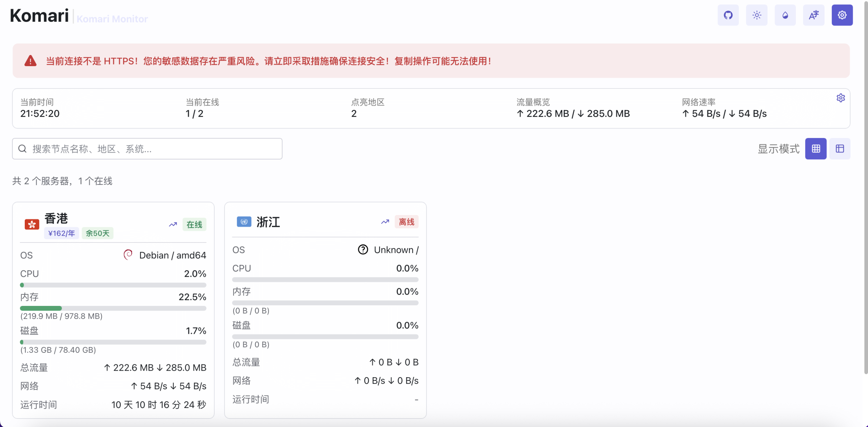This screenshot has height=427, width=868.
Task: Open the theme color droplet picker
Action: tap(785, 15)
